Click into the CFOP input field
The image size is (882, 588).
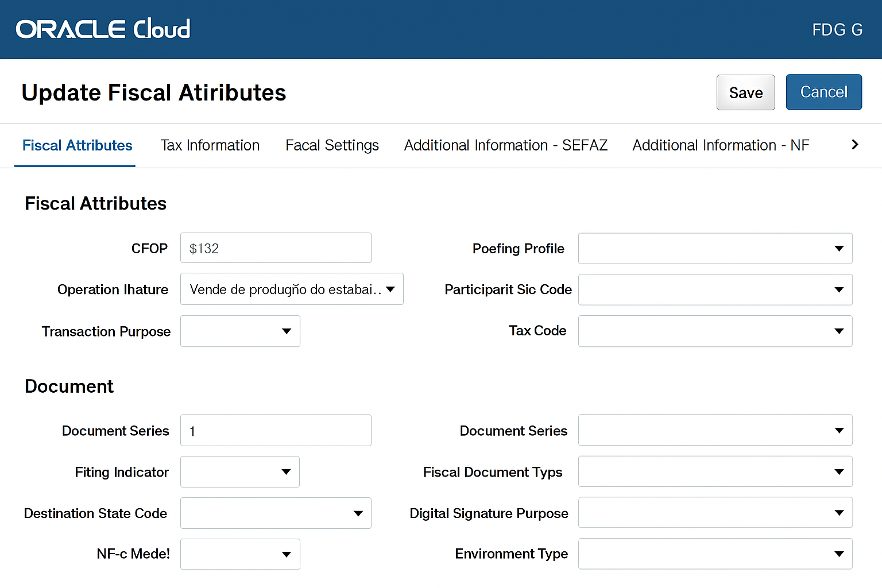tap(276, 248)
